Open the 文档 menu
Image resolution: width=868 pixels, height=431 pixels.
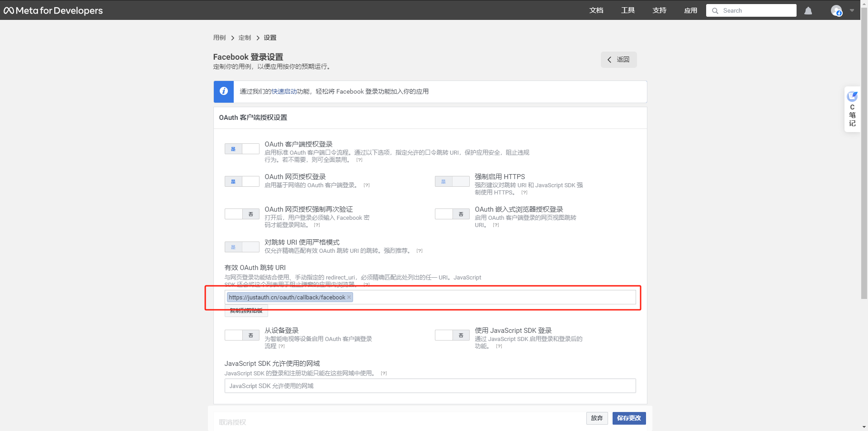pyautogui.click(x=596, y=10)
